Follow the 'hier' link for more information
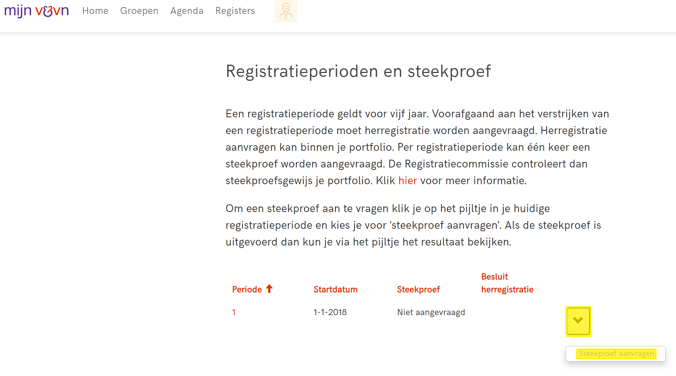The width and height of the screenshot is (676, 376). click(407, 180)
